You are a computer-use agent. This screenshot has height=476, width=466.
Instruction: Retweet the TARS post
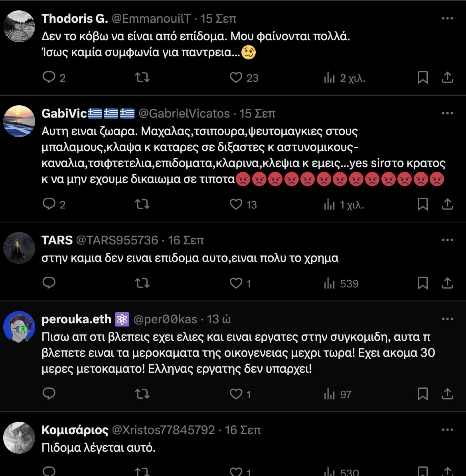[x=142, y=283]
